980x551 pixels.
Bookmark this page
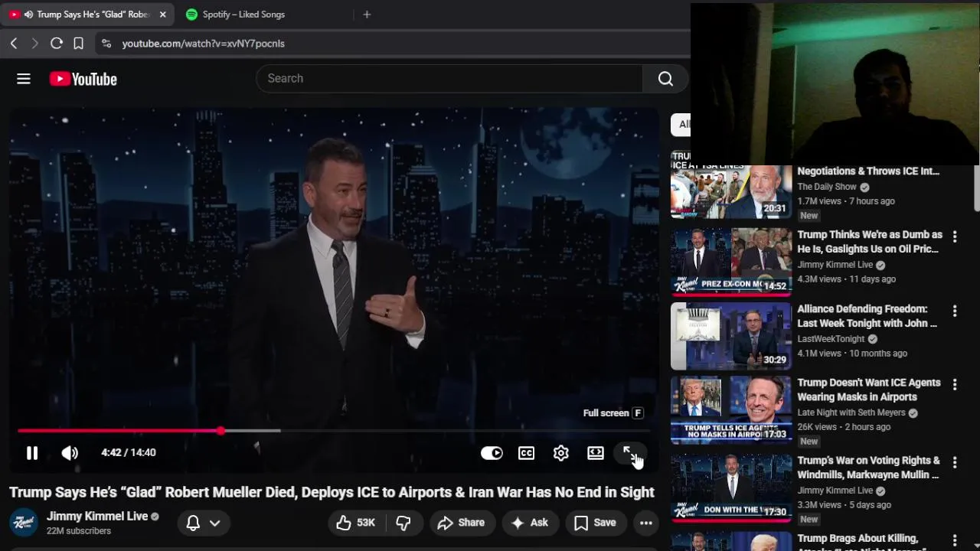coord(78,44)
